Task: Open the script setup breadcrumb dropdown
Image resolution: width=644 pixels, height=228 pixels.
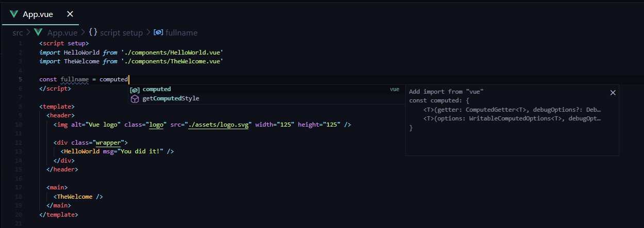Action: tap(121, 32)
